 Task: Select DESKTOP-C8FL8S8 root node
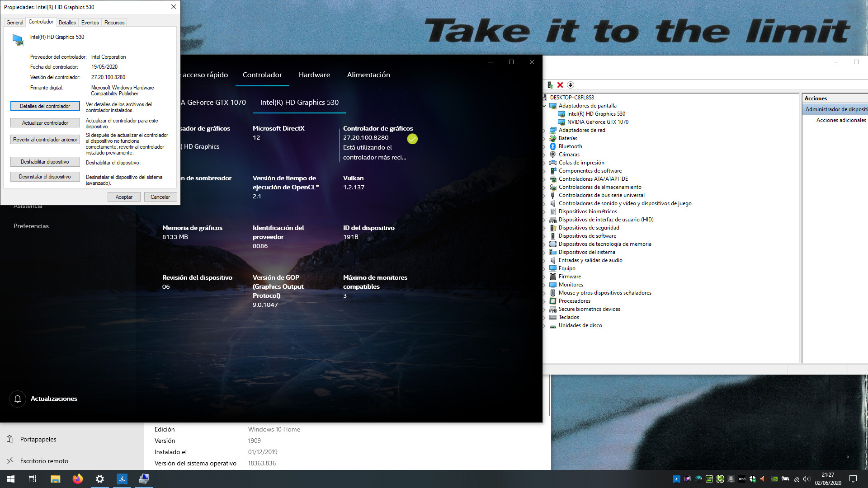572,98
